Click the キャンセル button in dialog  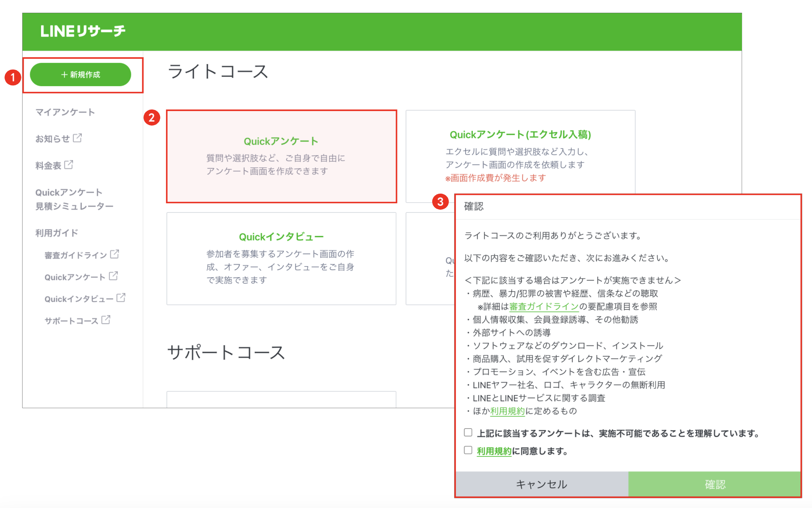(542, 484)
